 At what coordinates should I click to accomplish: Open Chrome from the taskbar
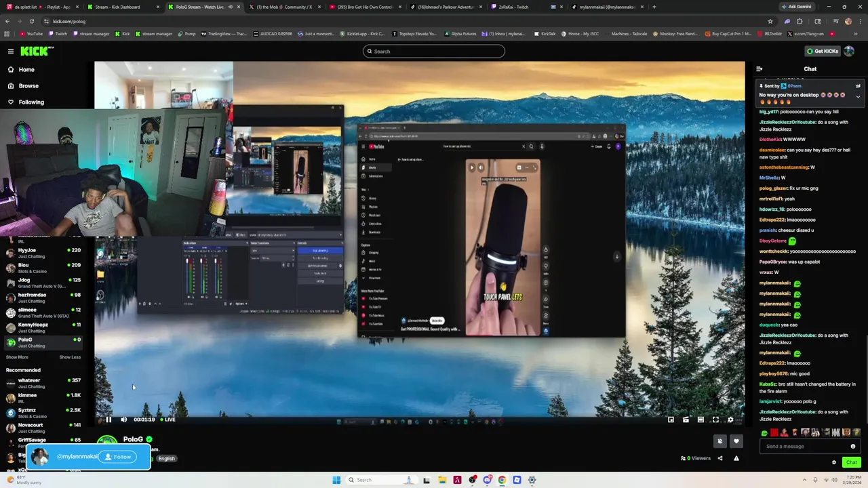coord(502,480)
